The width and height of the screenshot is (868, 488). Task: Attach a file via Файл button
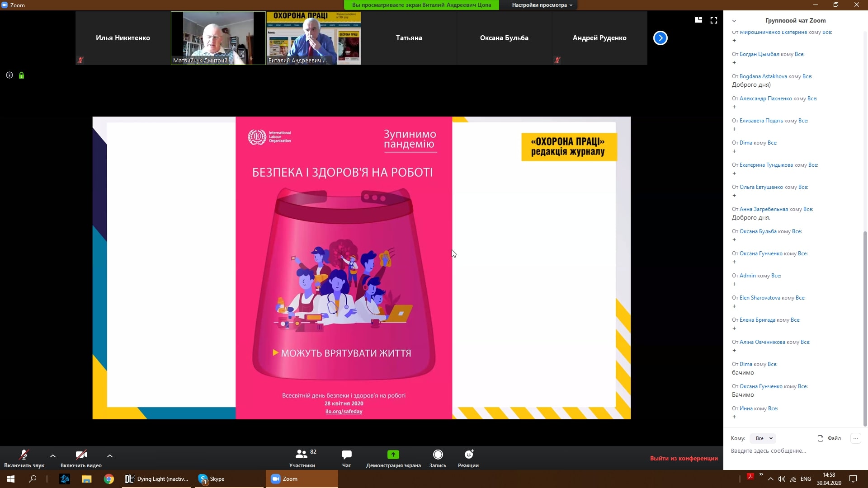pyautogui.click(x=830, y=438)
